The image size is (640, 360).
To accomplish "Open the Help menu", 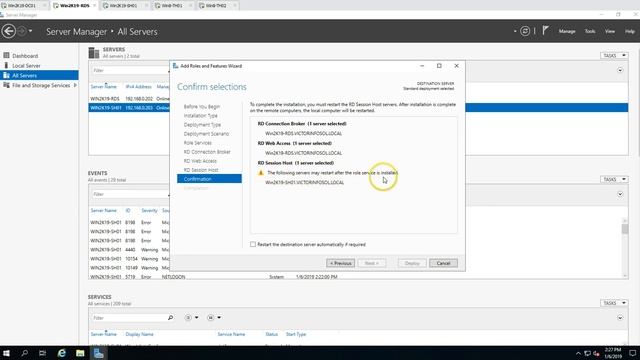I will [x=630, y=31].
